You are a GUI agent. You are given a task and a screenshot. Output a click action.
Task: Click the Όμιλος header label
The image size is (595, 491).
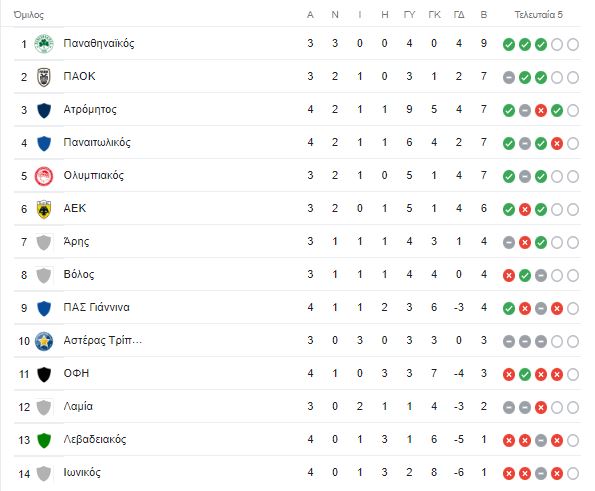pos(28,15)
